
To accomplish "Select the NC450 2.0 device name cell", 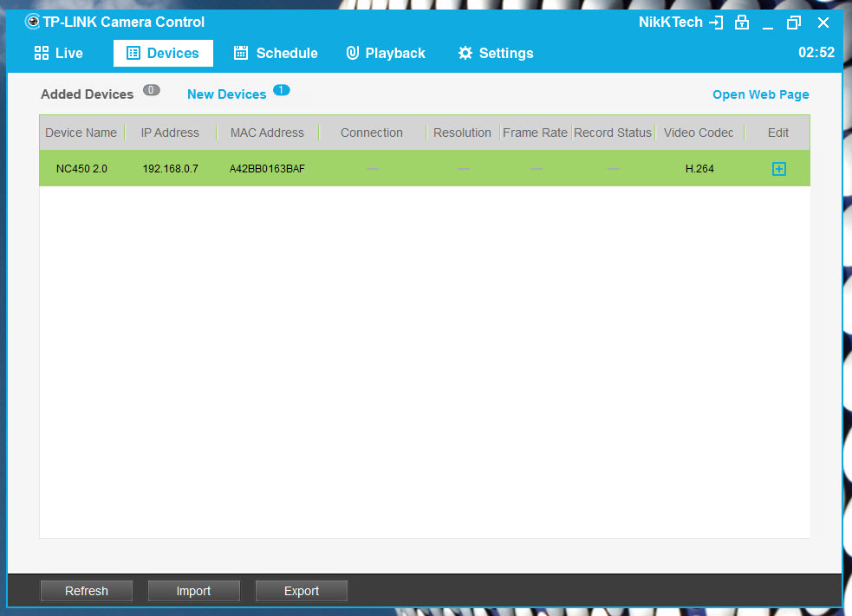I will tap(81, 169).
